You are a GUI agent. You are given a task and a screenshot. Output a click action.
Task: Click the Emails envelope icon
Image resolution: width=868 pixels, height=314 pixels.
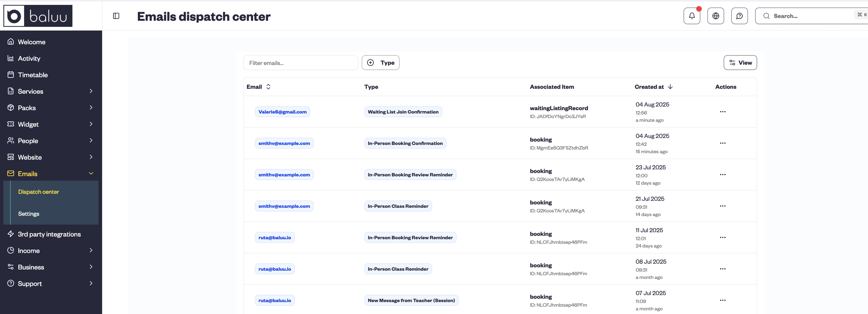click(x=11, y=173)
